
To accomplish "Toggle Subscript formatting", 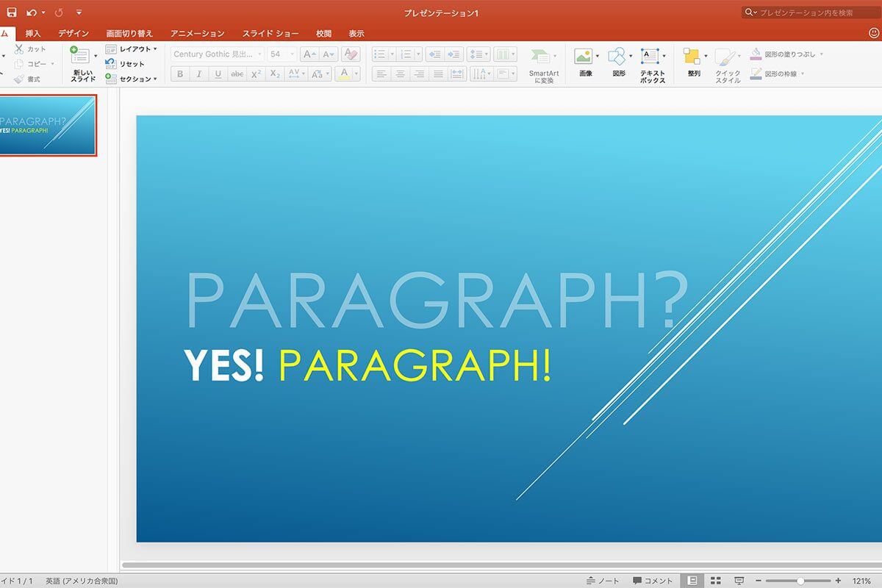I will [275, 74].
